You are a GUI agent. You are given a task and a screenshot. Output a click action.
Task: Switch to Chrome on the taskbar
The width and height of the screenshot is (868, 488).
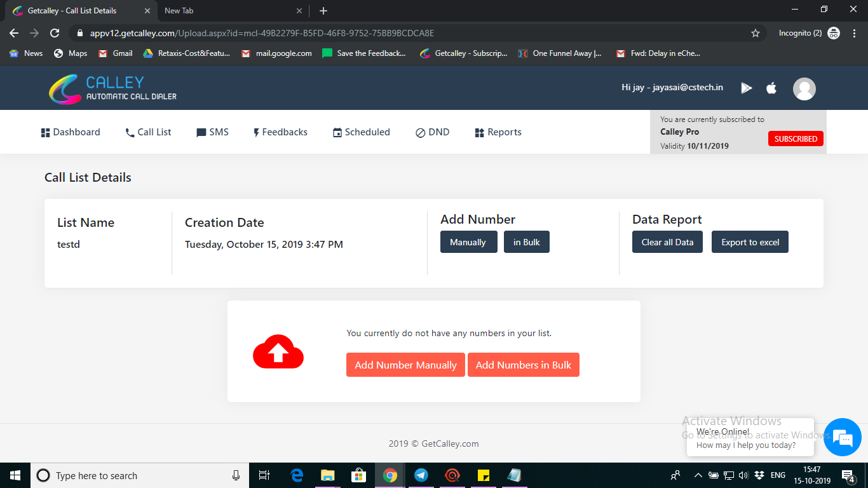[x=390, y=475]
